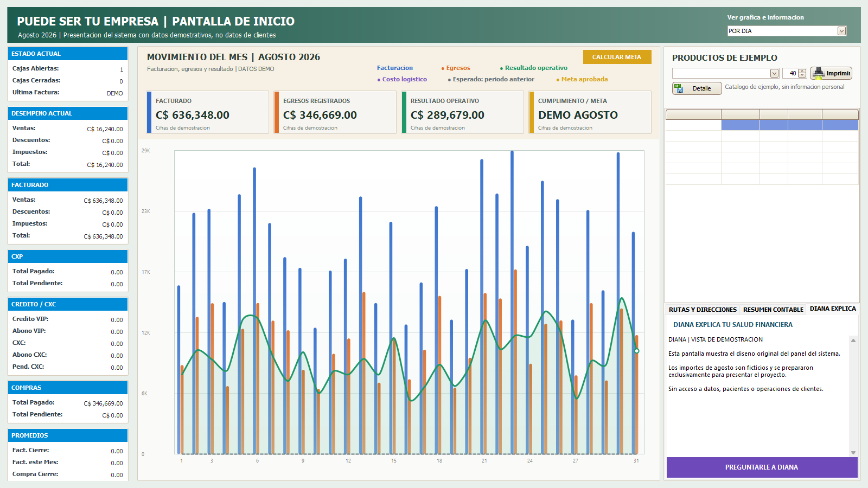Open the EGRESOS REGISTRADOS summary card
The width and height of the screenshot is (868, 488).
[335, 112]
